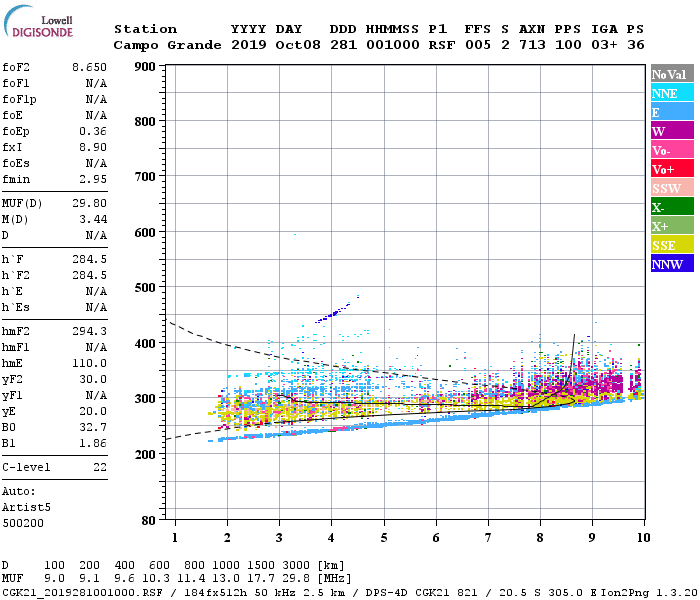Image resolution: width=700 pixels, height=600 pixels.
Task: Click the hmF2 value 294.3
Action: pos(89,331)
